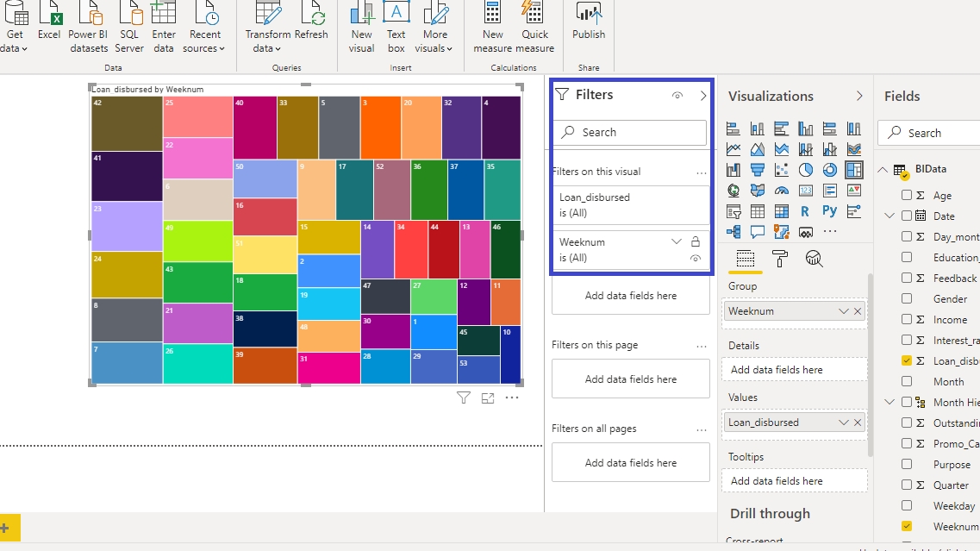Screen dimensions: 980x551
Task: Click the visual's filter funnel icon
Action: pyautogui.click(x=464, y=398)
